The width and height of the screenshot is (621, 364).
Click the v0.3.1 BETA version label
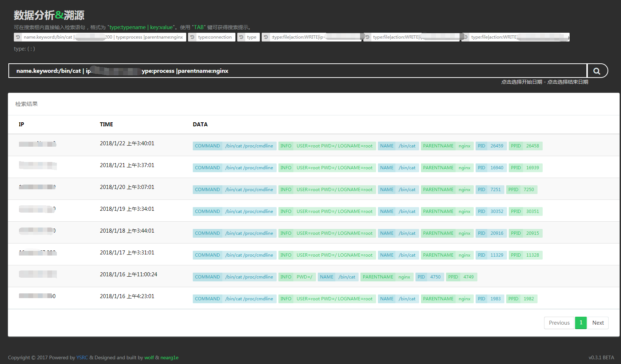(601, 357)
